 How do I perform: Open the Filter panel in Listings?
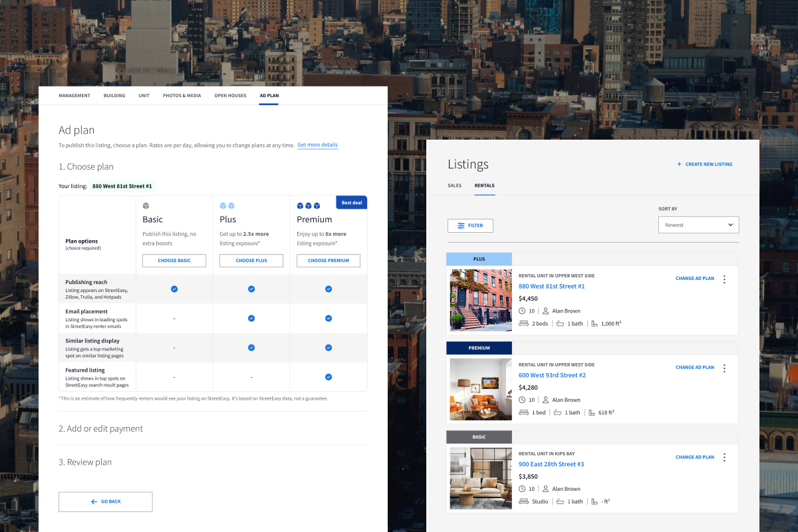pyautogui.click(x=470, y=225)
